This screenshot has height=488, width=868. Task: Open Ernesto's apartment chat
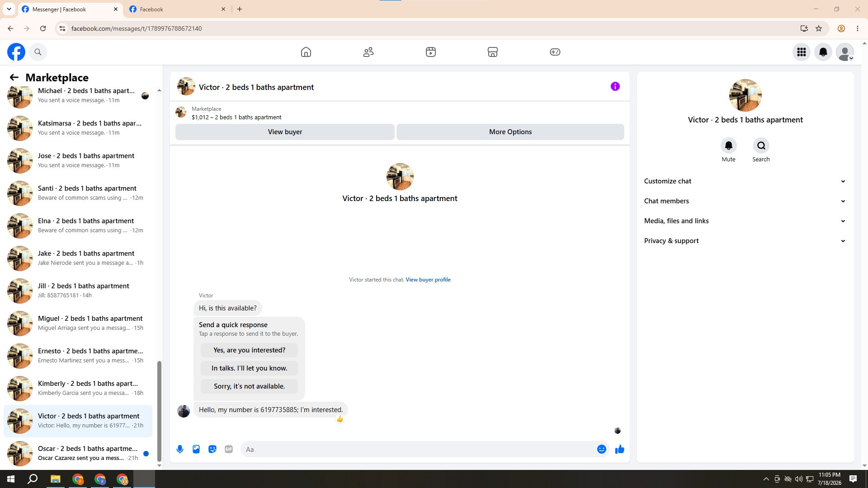(78, 356)
